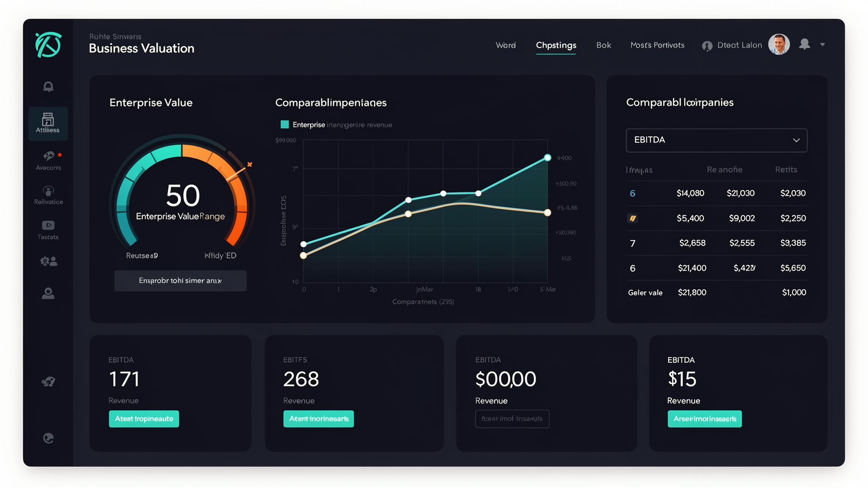Click the Enaprobr tohi simer amx button
This screenshot has width=868, height=488.
click(180, 281)
